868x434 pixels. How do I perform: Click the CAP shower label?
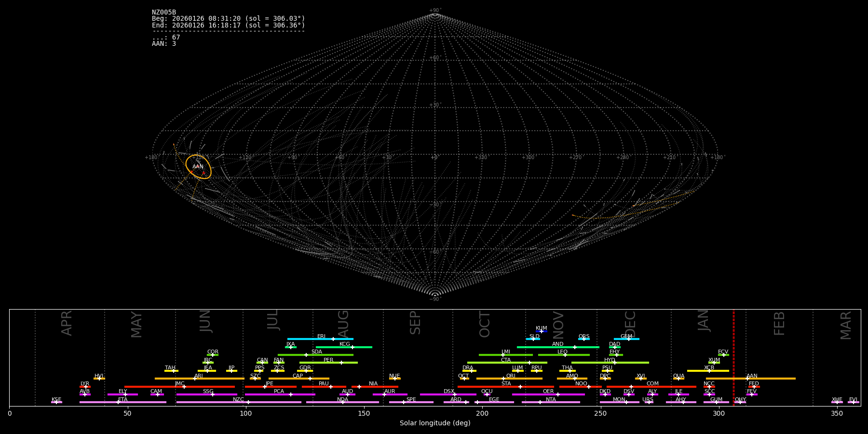(x=298, y=376)
